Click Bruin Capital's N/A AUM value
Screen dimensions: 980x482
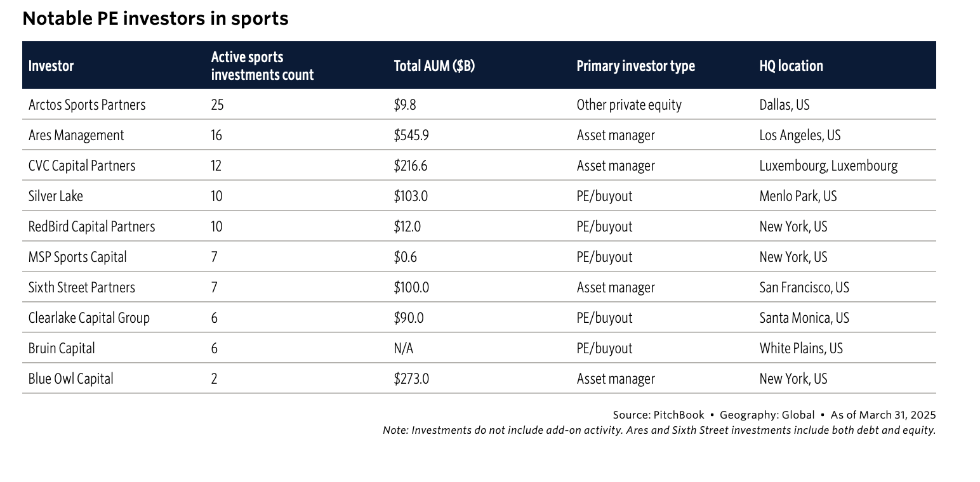pyautogui.click(x=404, y=348)
